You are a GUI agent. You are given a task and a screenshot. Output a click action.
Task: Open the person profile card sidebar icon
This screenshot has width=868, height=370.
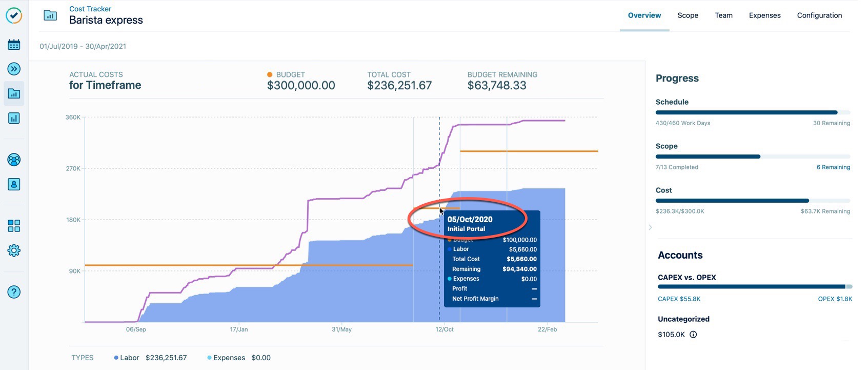click(13, 184)
